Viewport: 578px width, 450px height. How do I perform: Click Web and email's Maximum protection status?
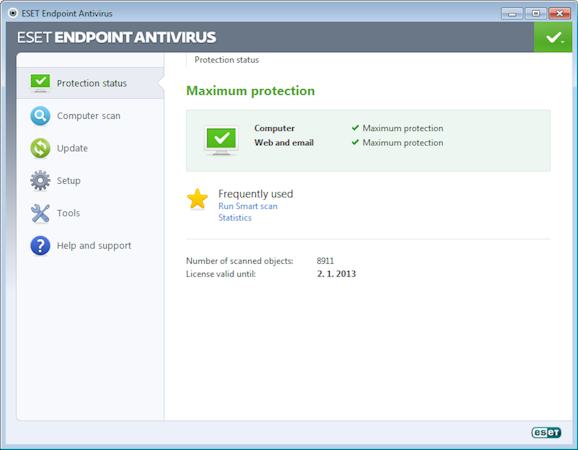click(x=403, y=143)
